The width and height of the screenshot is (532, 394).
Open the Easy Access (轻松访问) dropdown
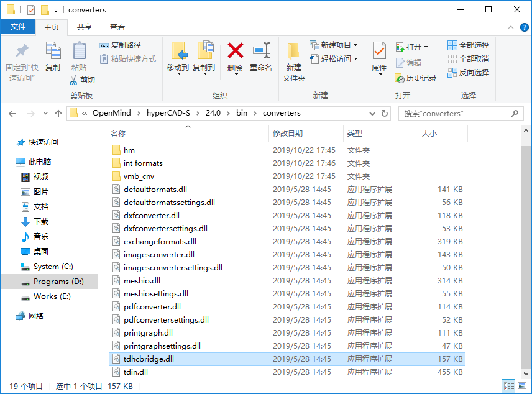(x=356, y=58)
